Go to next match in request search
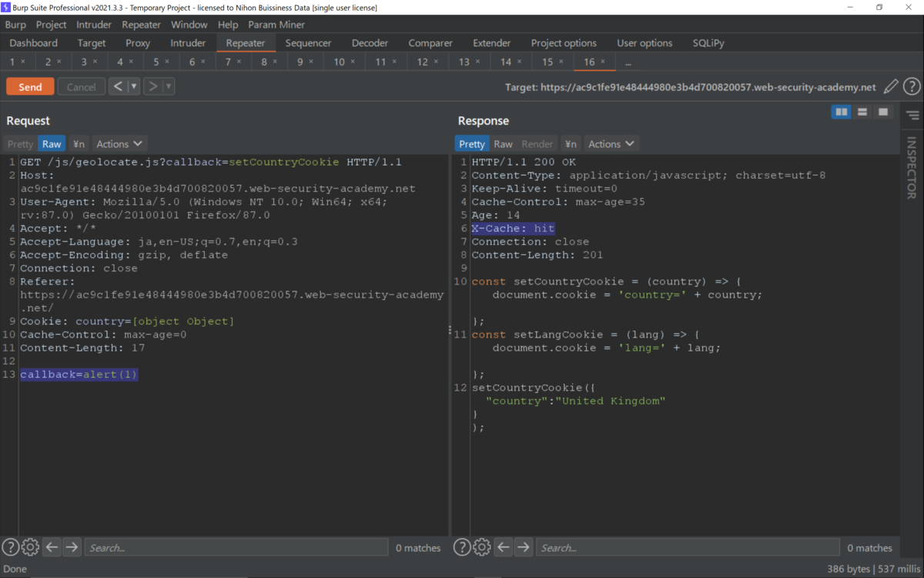This screenshot has width=924, height=578. (72, 547)
